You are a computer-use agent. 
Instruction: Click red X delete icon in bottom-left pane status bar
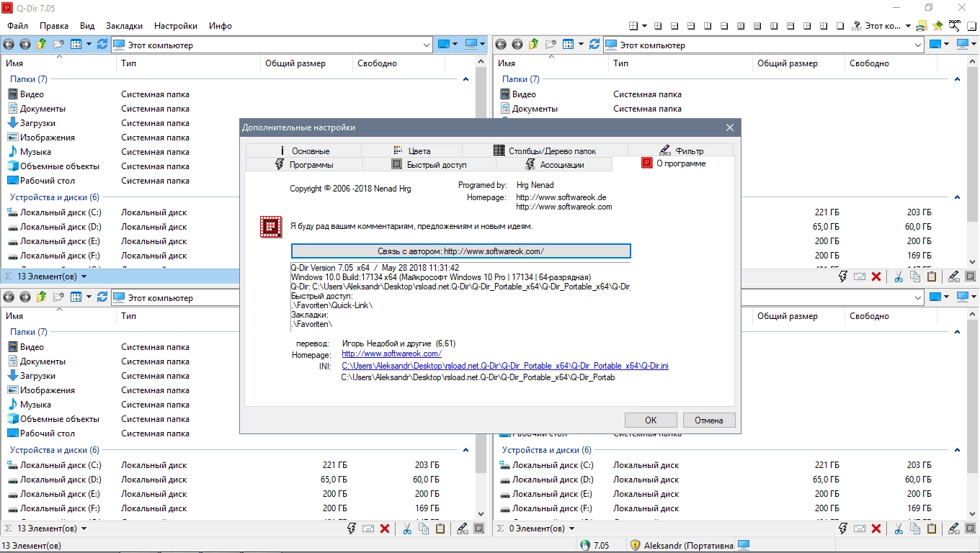(x=385, y=529)
